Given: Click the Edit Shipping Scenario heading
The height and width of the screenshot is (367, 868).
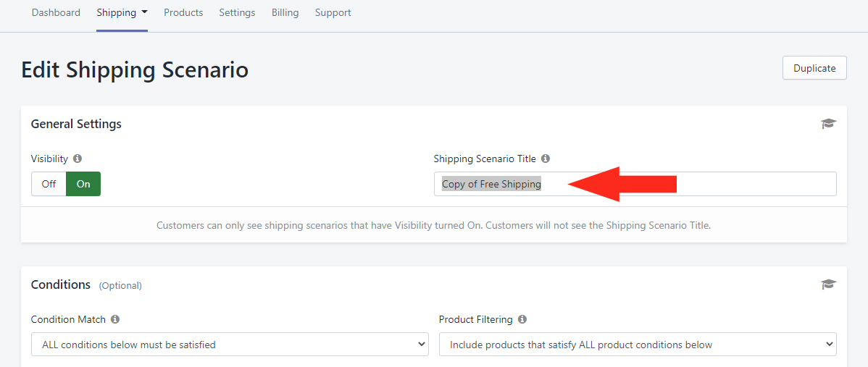Looking at the screenshot, I should coord(135,70).
